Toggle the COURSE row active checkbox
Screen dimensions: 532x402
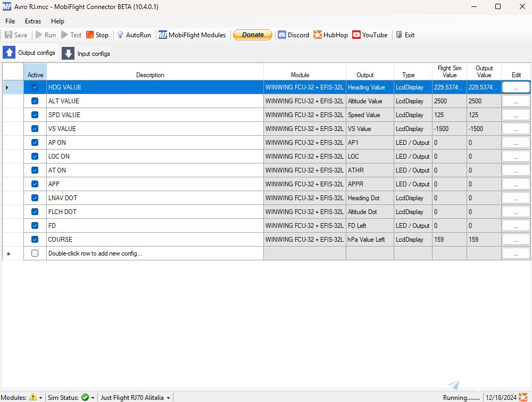pos(35,240)
